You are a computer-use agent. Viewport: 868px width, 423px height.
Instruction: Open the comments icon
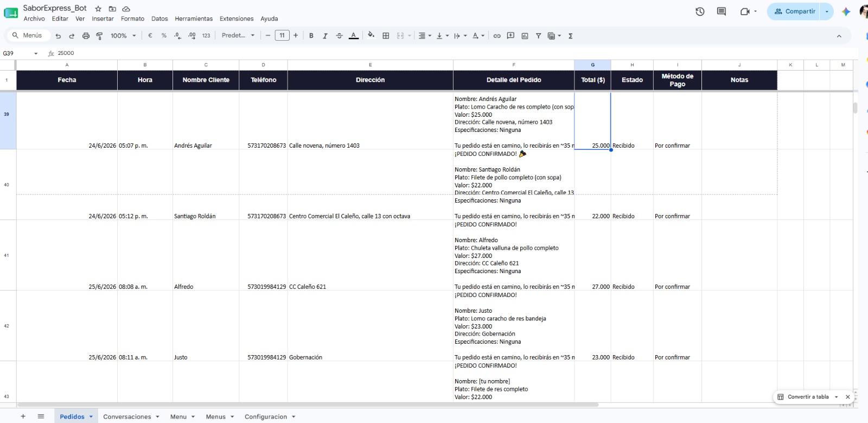point(722,11)
